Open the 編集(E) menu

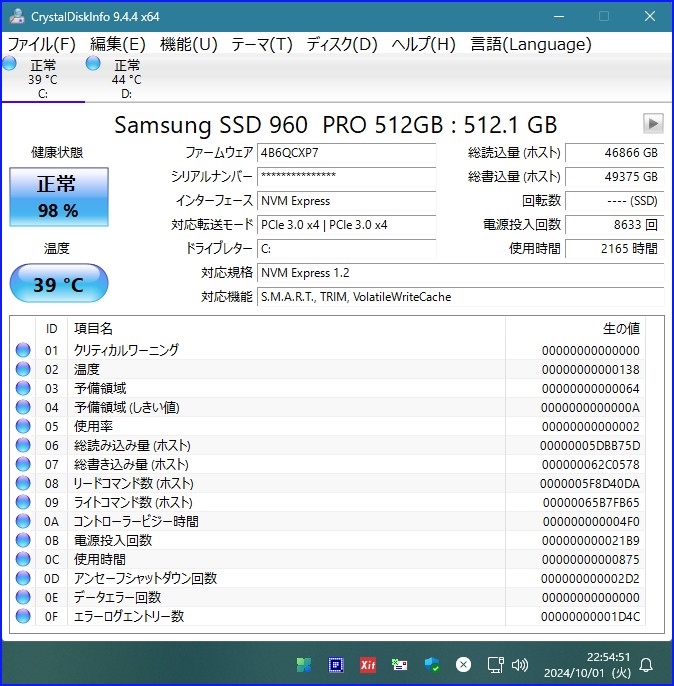click(118, 44)
